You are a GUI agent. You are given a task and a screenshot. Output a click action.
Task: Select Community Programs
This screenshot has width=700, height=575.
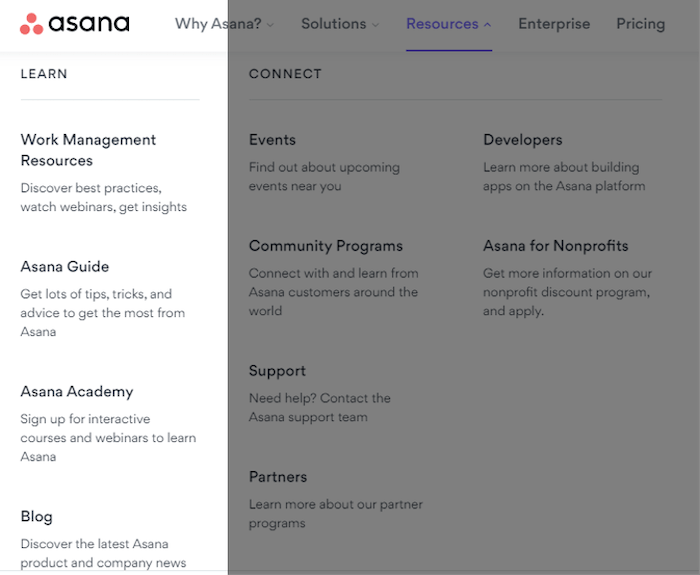326,246
